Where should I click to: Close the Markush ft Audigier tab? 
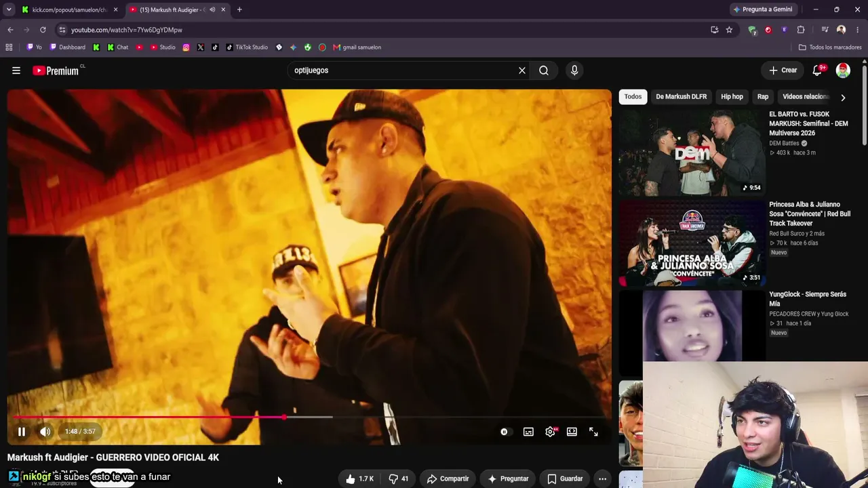tap(223, 9)
